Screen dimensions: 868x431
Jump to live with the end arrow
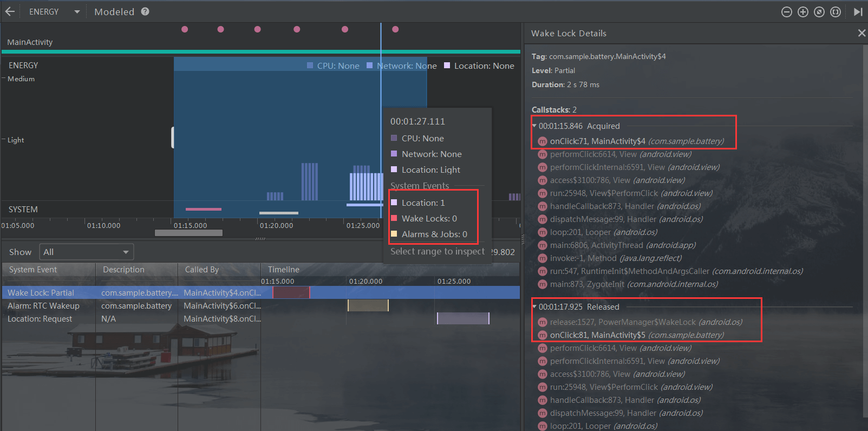pos(858,12)
